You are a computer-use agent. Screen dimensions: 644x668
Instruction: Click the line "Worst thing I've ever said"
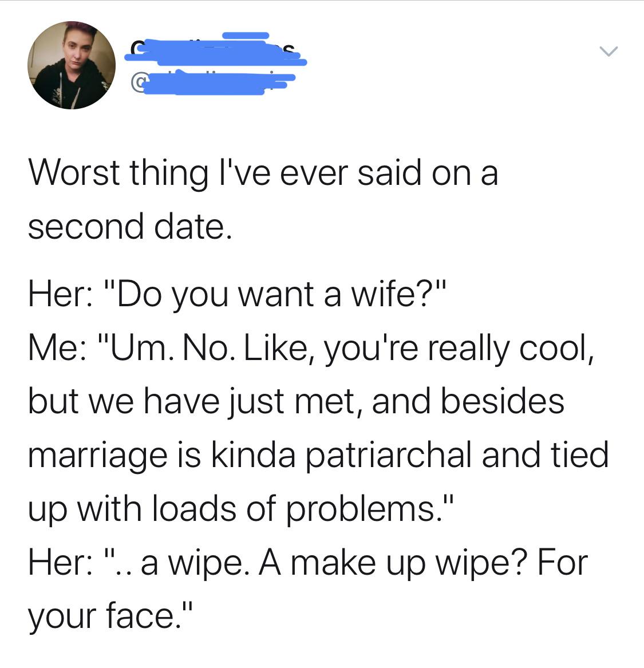[x=263, y=173]
